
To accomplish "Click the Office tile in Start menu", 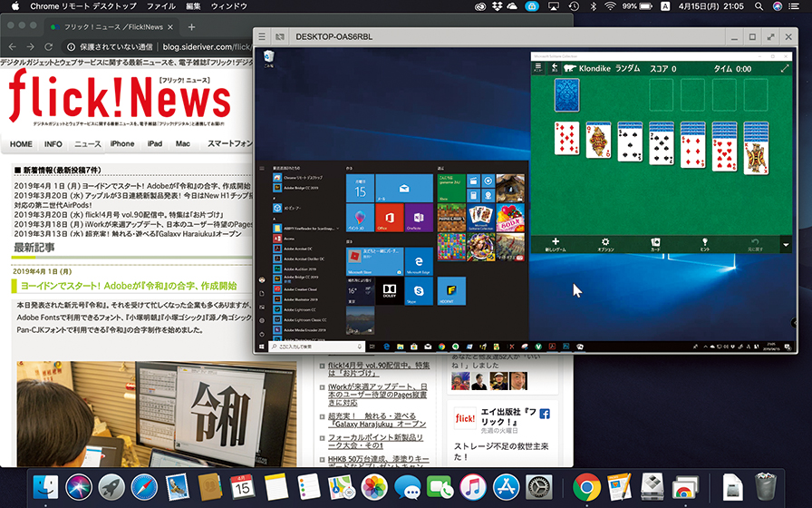I will pos(390,218).
